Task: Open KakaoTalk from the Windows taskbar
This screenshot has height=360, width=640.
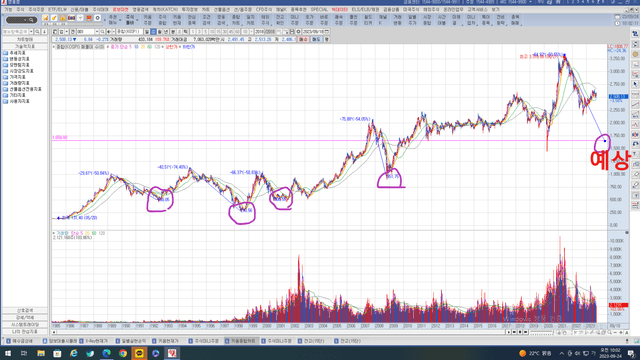Action: click(139, 353)
